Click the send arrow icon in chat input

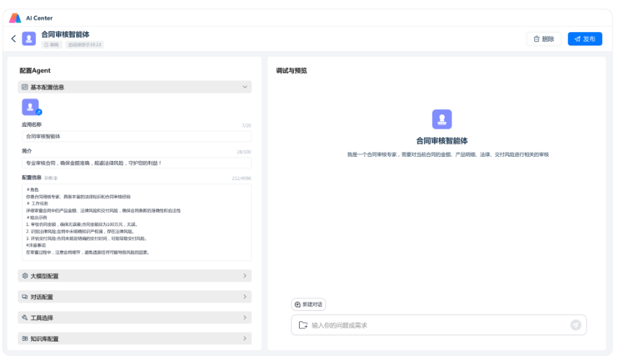[575, 325]
